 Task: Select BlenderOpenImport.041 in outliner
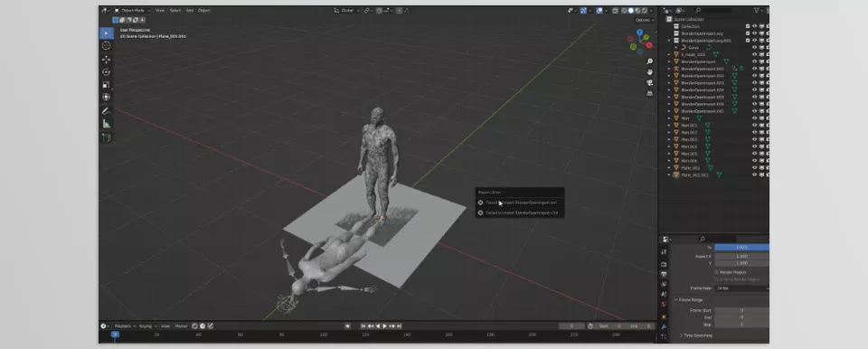point(702,111)
